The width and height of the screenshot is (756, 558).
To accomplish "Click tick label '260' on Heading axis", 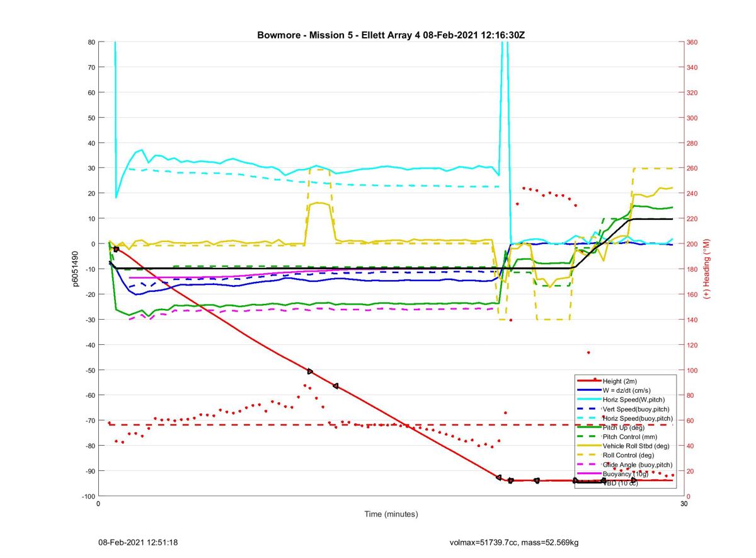I will (692, 168).
